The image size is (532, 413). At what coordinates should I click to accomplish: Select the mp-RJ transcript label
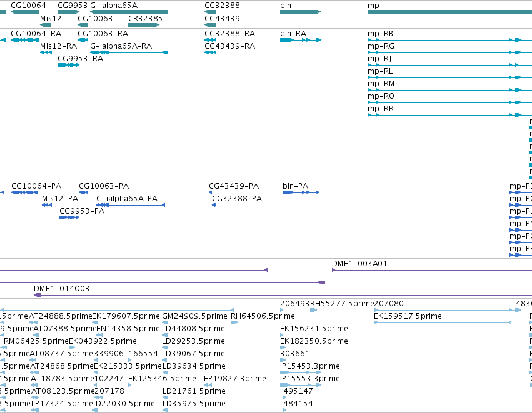click(x=379, y=59)
